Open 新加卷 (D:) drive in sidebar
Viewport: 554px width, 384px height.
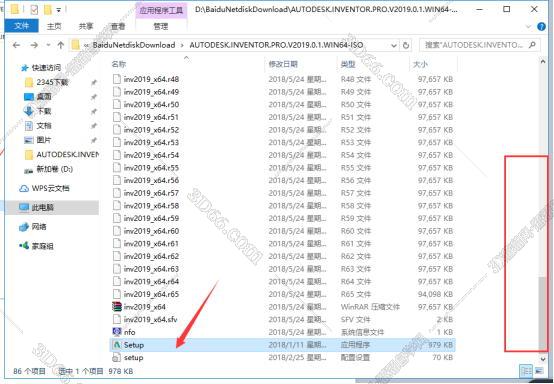[x=54, y=169]
